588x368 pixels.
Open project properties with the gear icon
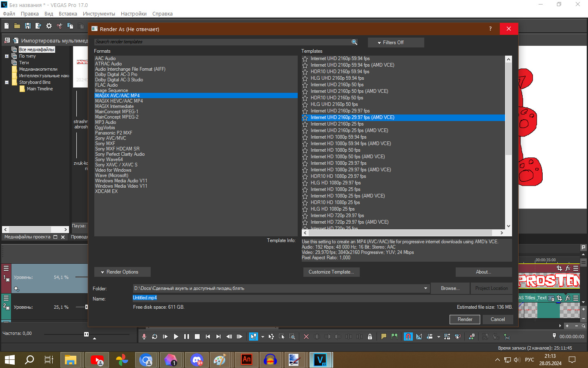pos(49,26)
